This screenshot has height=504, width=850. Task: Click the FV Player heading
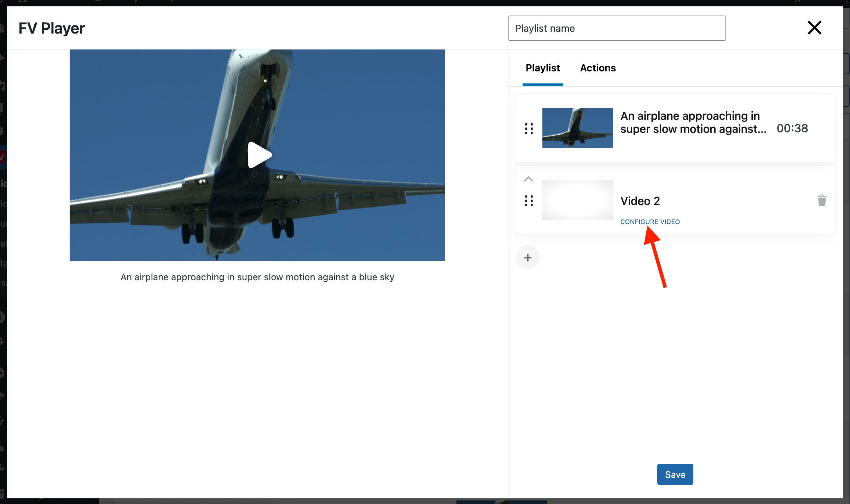coord(52,28)
